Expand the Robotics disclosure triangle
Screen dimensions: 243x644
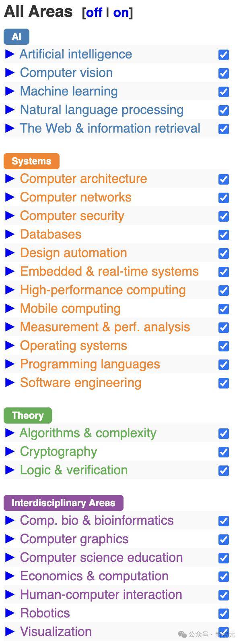(x=10, y=613)
